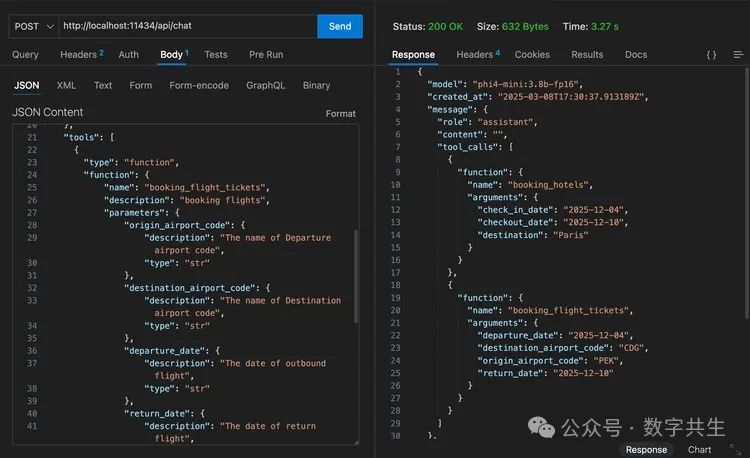
Task: Select the Form body type
Action: point(141,86)
